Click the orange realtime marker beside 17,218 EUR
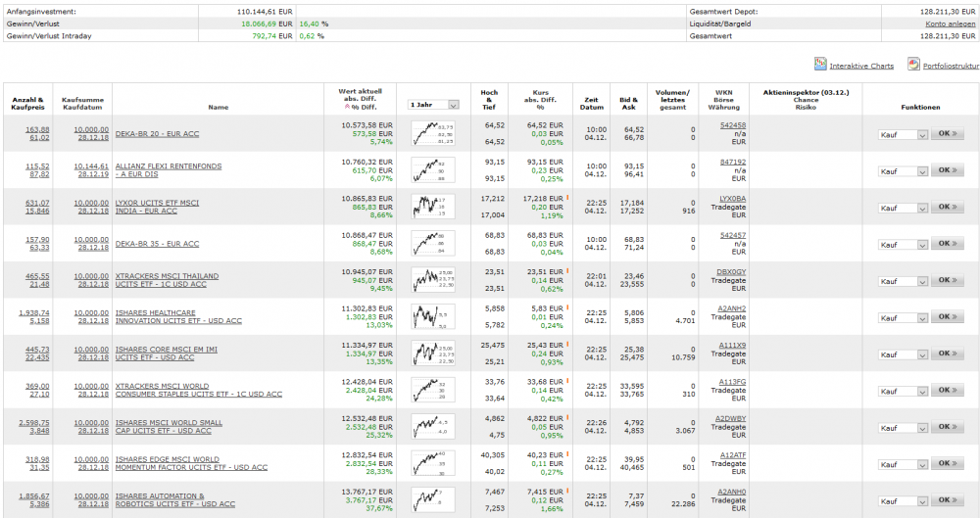 point(568,198)
